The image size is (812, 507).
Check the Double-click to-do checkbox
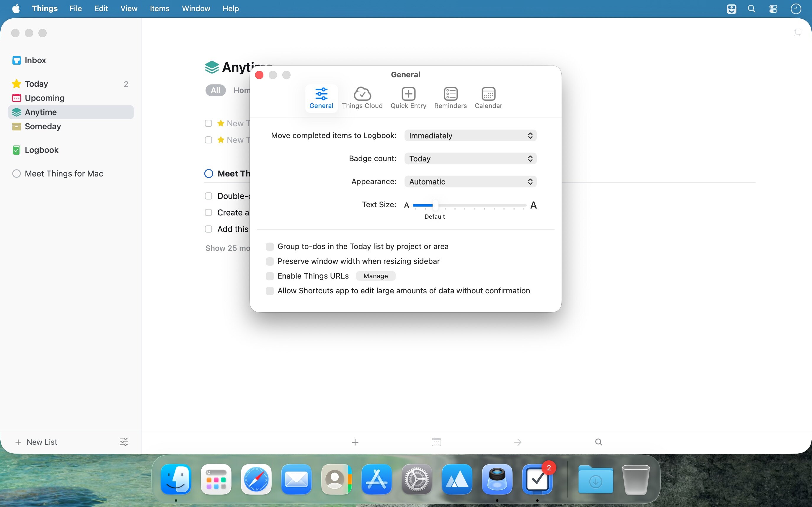208,196
